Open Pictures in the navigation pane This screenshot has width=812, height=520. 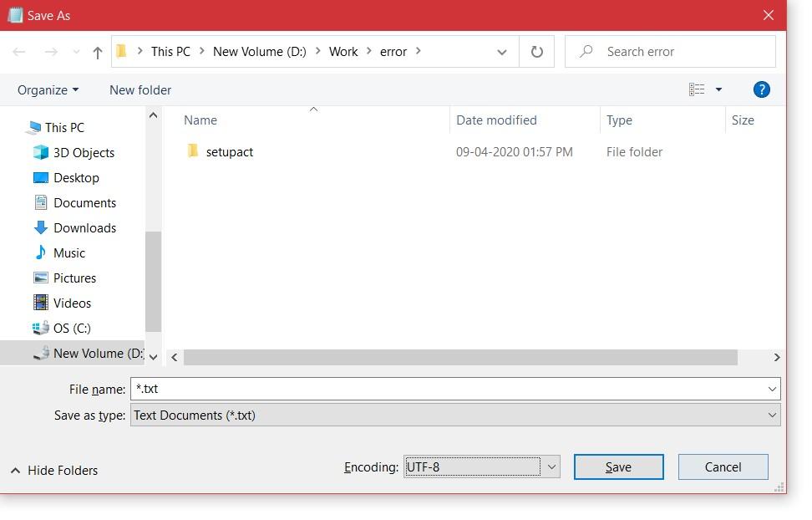74,278
